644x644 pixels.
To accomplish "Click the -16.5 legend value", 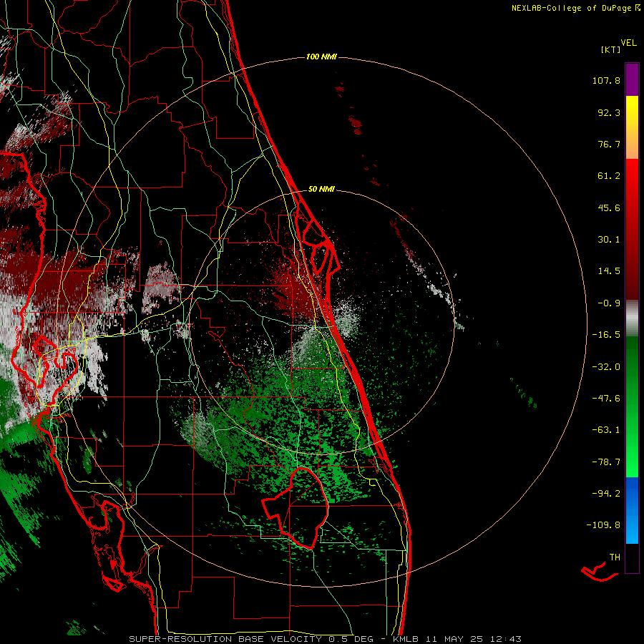I will tap(606, 335).
